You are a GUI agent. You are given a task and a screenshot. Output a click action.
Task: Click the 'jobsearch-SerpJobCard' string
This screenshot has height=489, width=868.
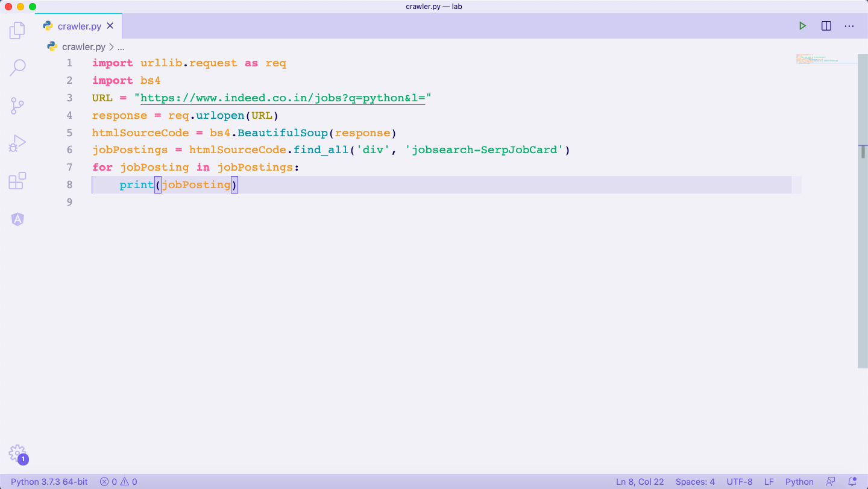(x=485, y=150)
